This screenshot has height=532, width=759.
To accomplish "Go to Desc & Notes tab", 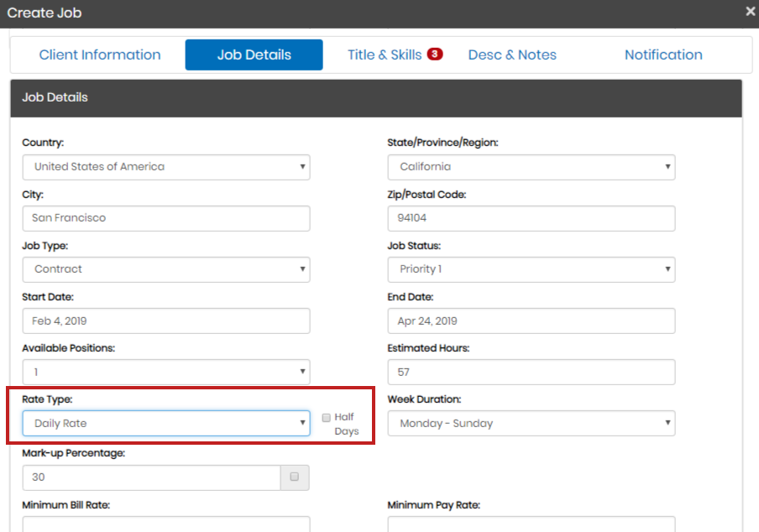I will 512,55.
